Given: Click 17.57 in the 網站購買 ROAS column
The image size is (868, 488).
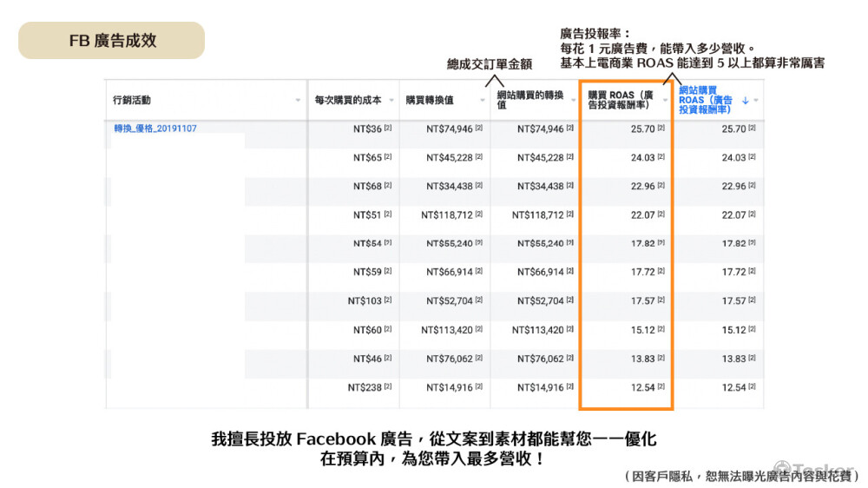Looking at the screenshot, I should click(x=733, y=301).
